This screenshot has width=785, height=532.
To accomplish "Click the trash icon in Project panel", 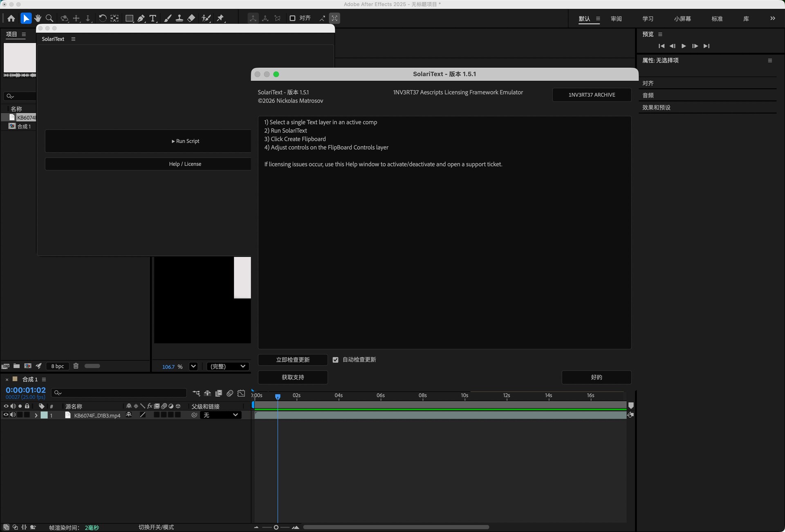I will [x=76, y=366].
